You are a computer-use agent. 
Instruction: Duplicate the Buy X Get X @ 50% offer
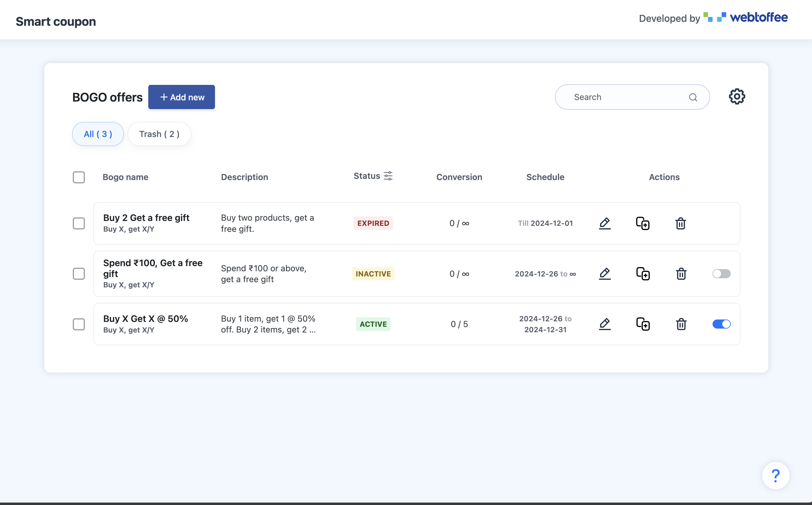coord(643,324)
